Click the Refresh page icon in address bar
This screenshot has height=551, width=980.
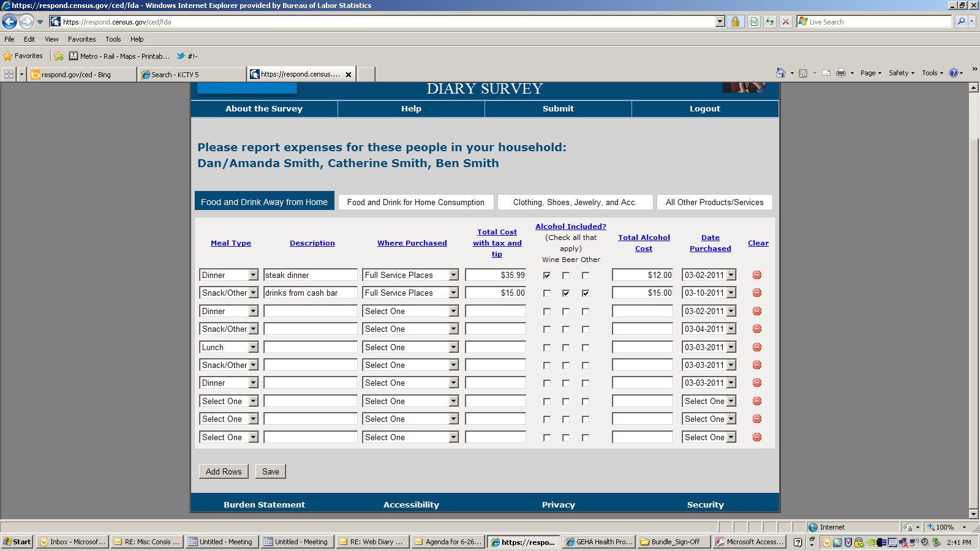coord(770,22)
